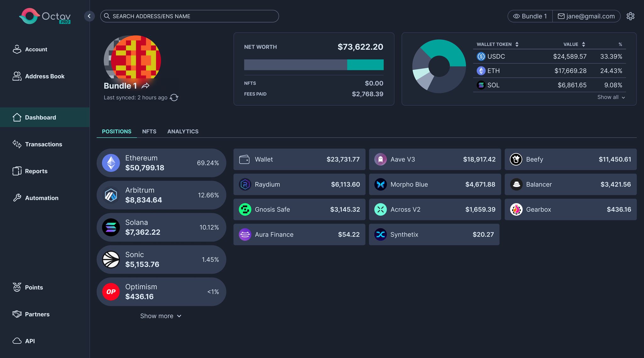This screenshot has width=644, height=358.
Task: Click the API cloud icon
Action: (x=17, y=341)
